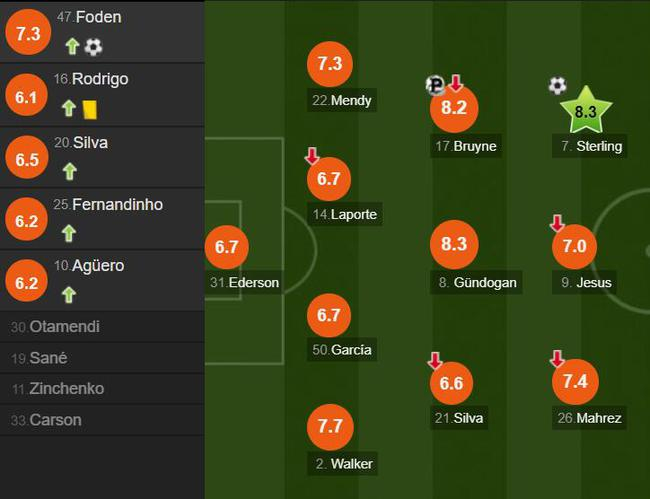
Task: Click the assist icon beside Bruyne's rating
Action: coord(435,85)
